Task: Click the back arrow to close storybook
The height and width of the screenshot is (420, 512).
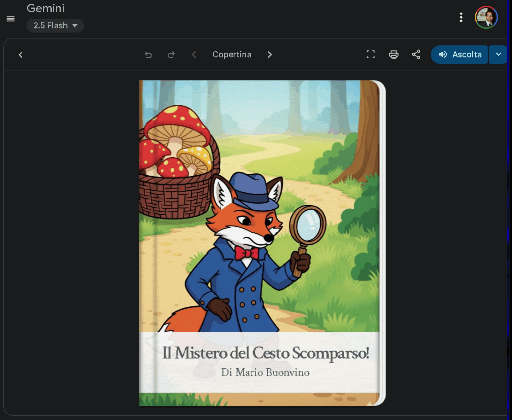Action: (20, 55)
